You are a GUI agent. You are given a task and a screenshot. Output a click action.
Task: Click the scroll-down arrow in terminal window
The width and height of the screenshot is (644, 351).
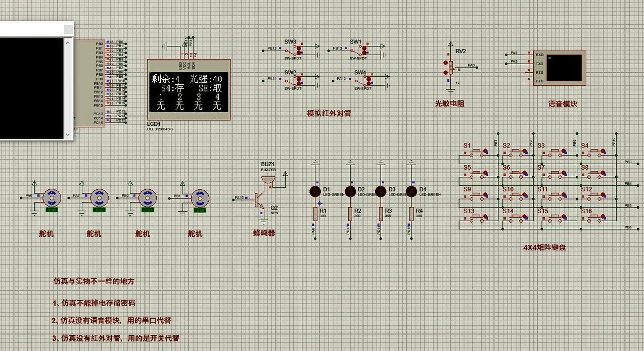[x=68, y=135]
